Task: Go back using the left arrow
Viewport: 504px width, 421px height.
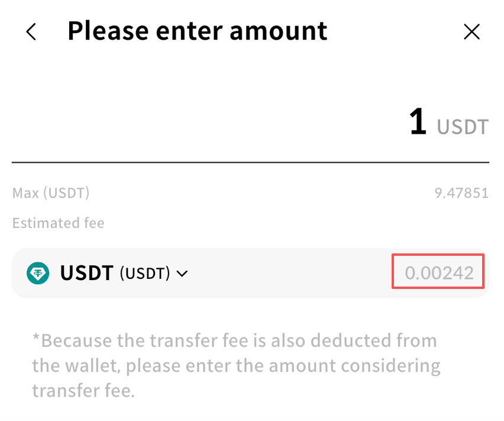Action: [x=31, y=32]
